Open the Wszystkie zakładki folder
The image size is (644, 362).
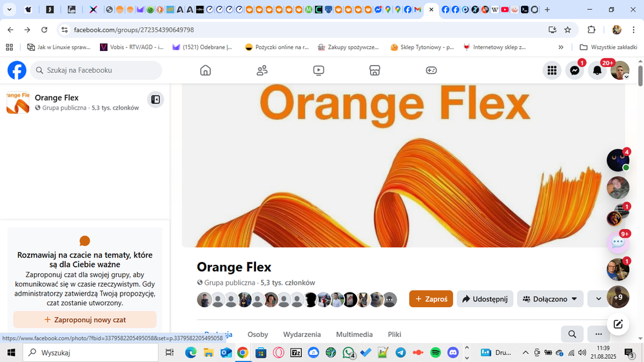tap(609, 47)
